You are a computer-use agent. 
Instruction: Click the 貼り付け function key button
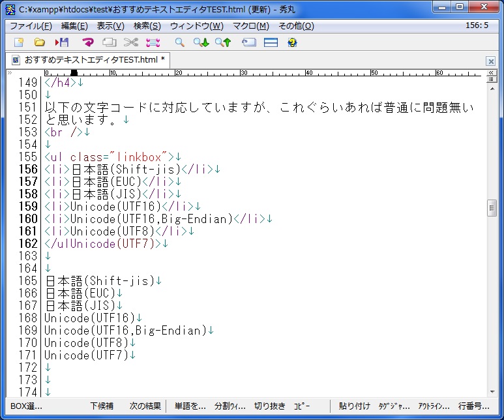(354, 406)
